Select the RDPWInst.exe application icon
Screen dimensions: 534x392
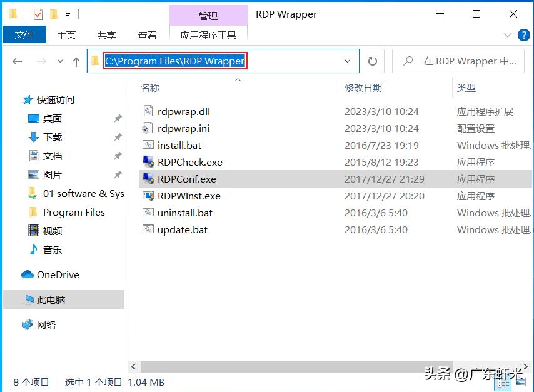pos(149,196)
